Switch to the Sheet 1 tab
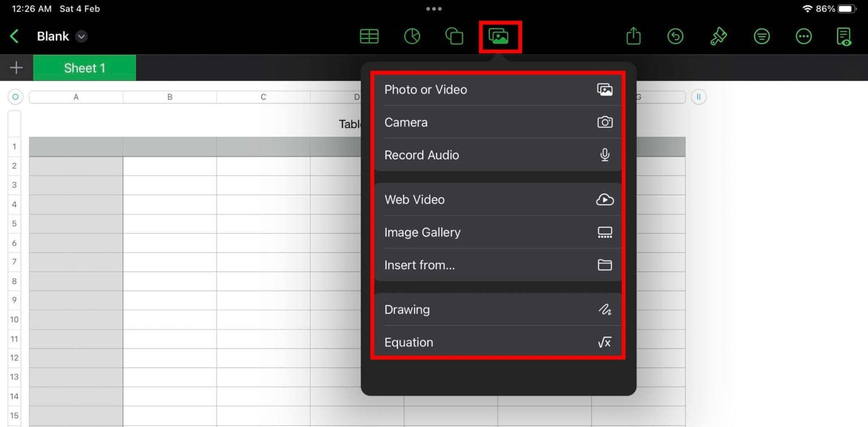This screenshot has height=427, width=868. tap(85, 68)
